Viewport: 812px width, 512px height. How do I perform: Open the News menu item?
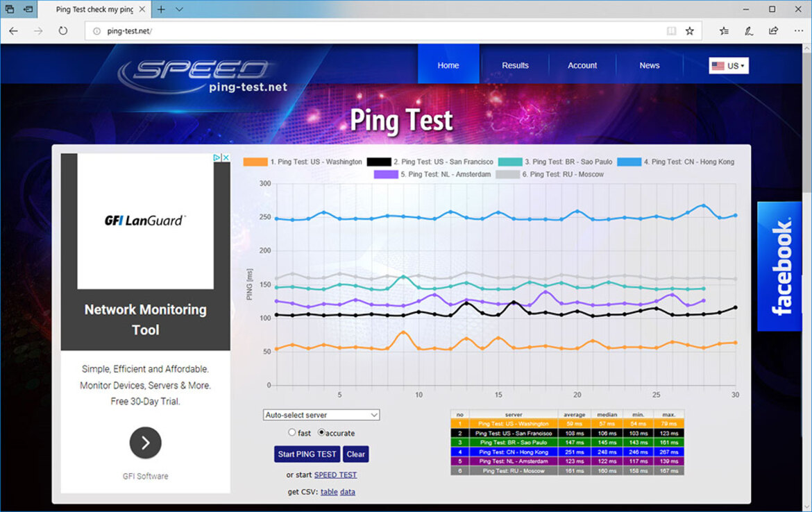tap(650, 65)
